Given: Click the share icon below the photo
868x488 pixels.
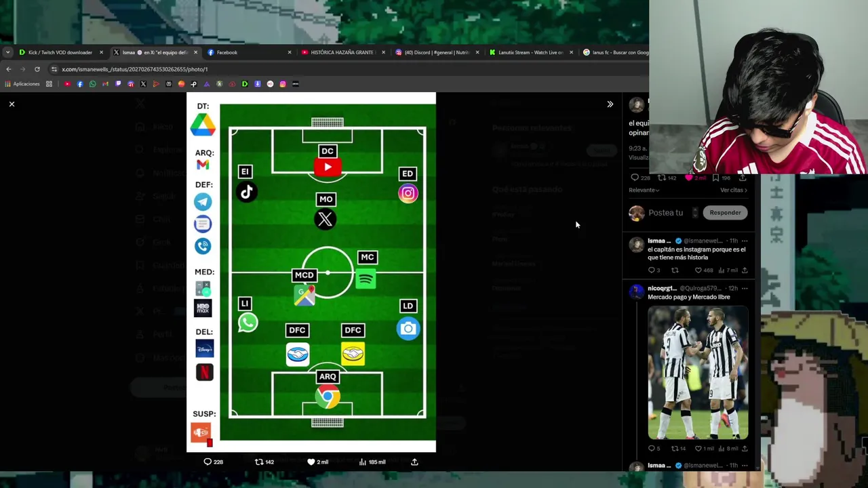Looking at the screenshot, I should (x=414, y=462).
